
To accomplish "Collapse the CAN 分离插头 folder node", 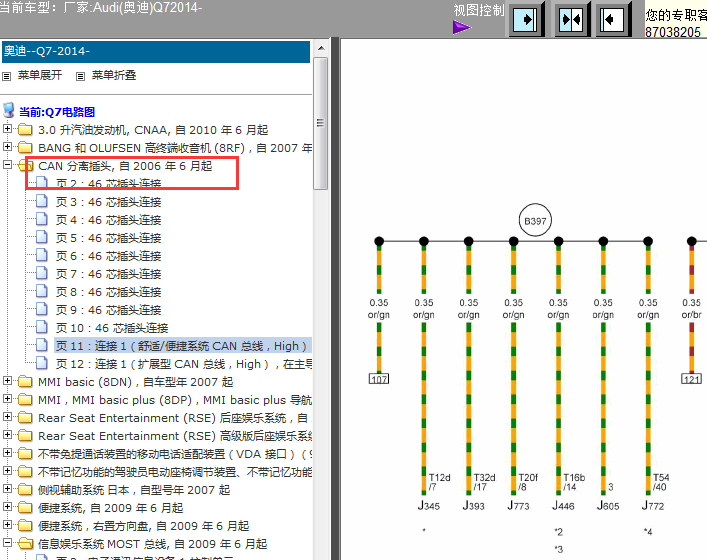I will click(x=7, y=165).
